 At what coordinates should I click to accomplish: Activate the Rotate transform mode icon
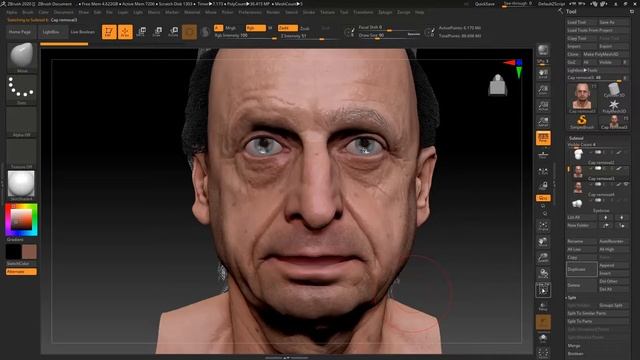click(173, 31)
